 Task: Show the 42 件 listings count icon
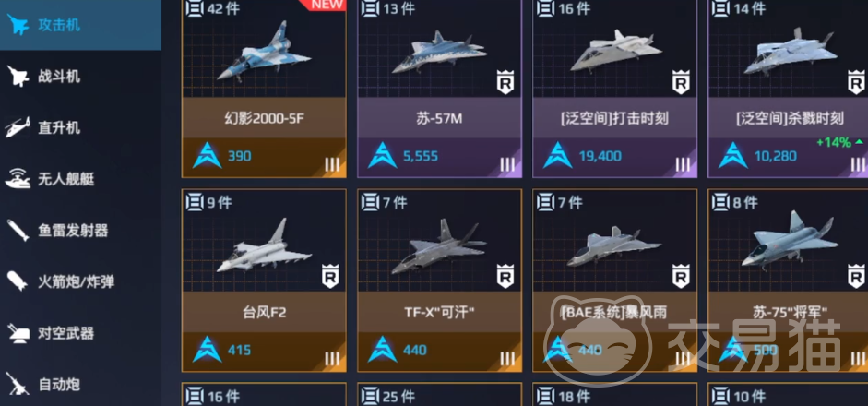pyautogui.click(x=195, y=8)
